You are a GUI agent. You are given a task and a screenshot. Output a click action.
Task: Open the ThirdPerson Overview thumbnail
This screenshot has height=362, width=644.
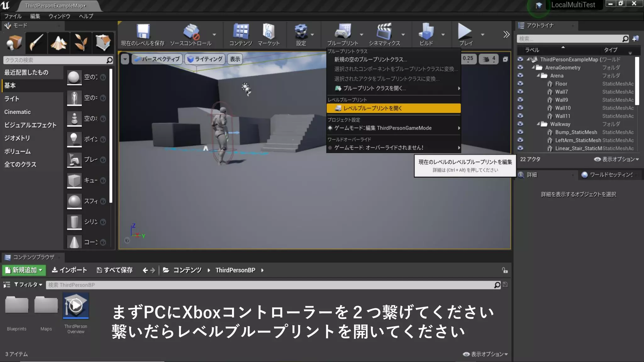pyautogui.click(x=76, y=306)
